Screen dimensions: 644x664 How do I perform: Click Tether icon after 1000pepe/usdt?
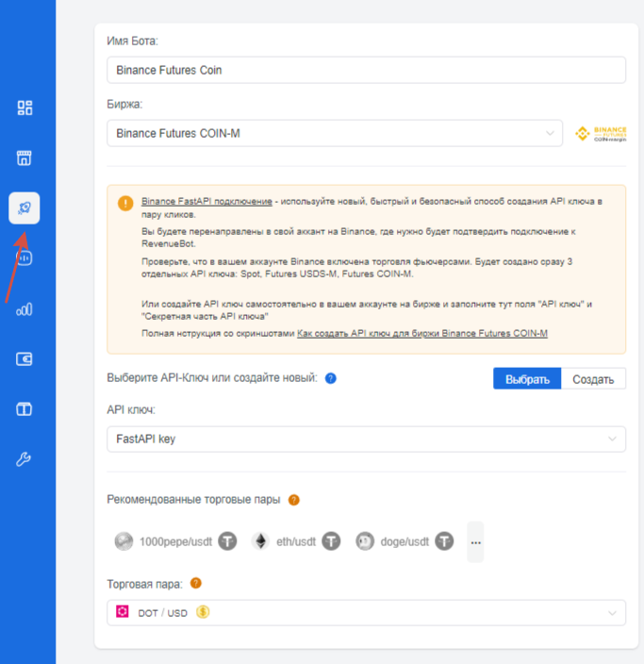click(228, 541)
